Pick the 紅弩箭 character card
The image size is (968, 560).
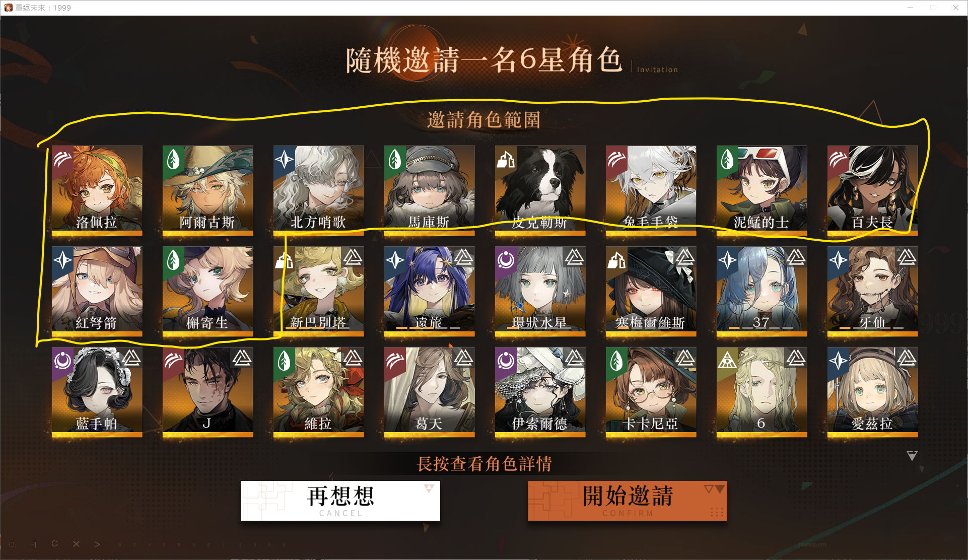click(97, 291)
